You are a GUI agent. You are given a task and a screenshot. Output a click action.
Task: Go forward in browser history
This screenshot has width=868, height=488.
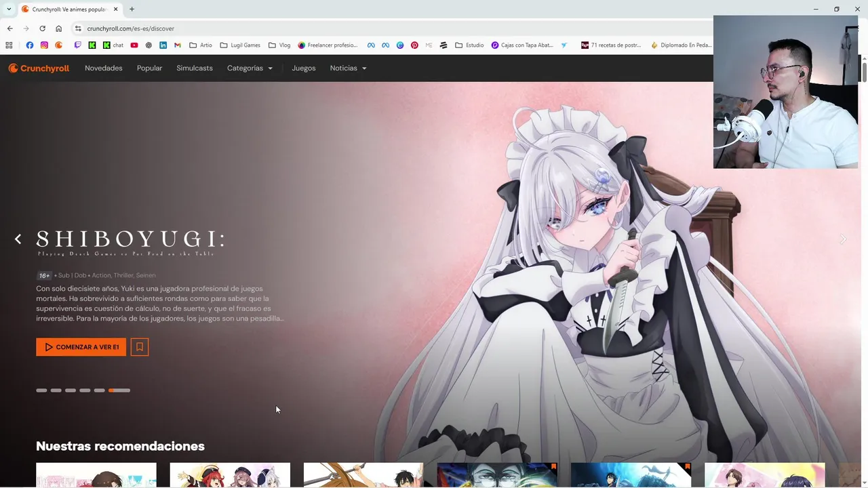pyautogui.click(x=26, y=28)
